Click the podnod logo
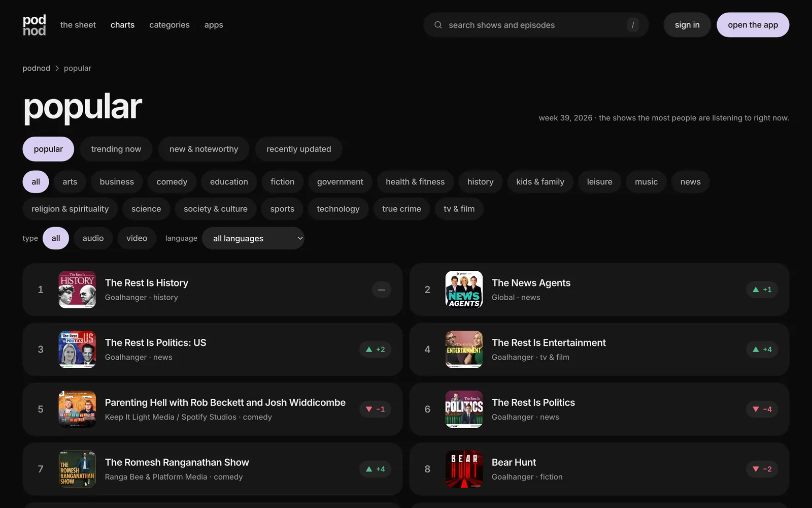The image size is (812, 508). coord(34,25)
